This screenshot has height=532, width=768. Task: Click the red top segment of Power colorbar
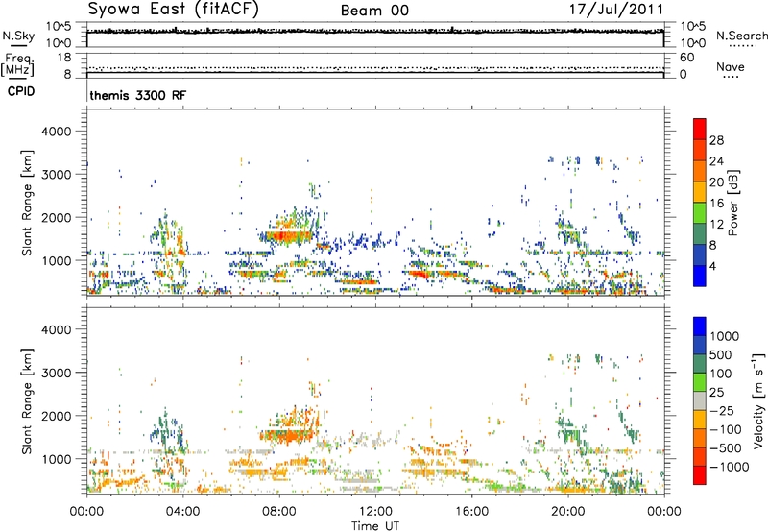pos(700,129)
